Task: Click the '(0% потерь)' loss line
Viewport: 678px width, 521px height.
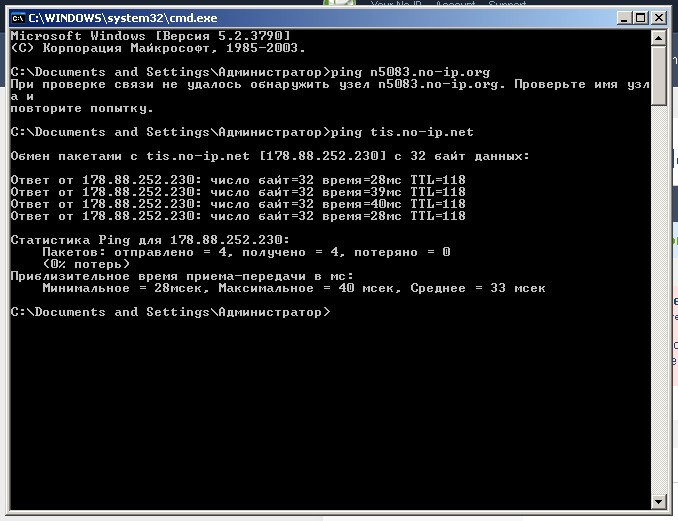Action: (x=85, y=264)
